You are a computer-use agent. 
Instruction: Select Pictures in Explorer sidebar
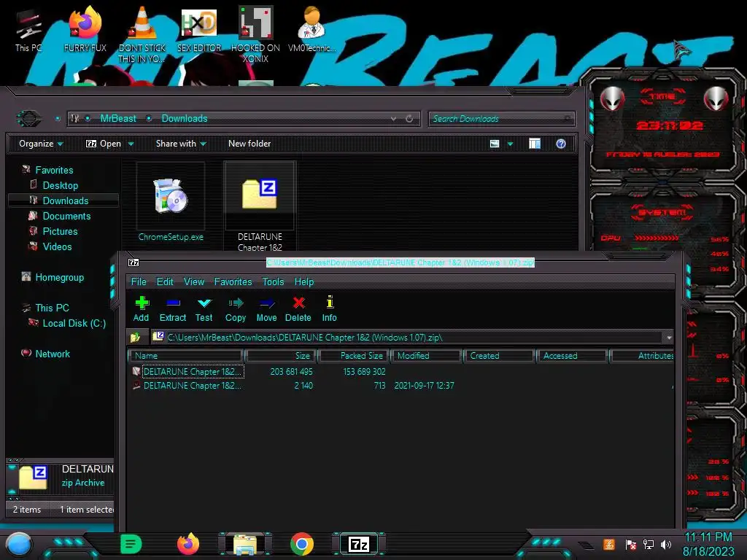[x=60, y=231]
